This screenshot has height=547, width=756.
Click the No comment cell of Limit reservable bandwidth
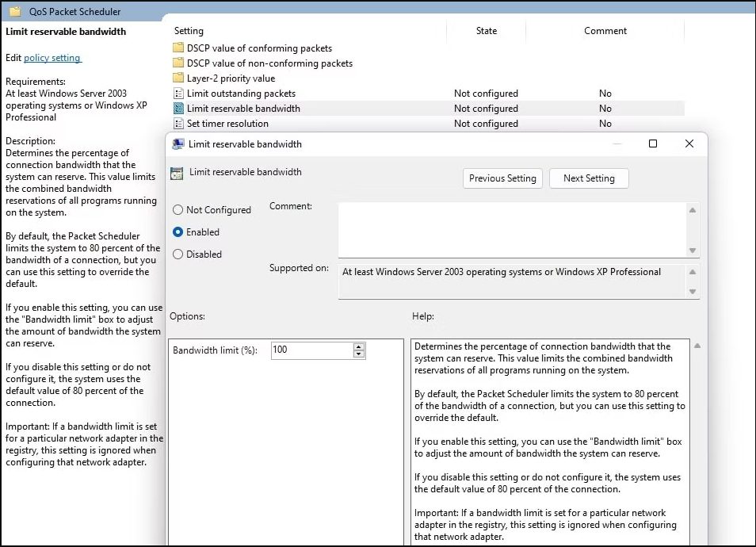tap(605, 108)
